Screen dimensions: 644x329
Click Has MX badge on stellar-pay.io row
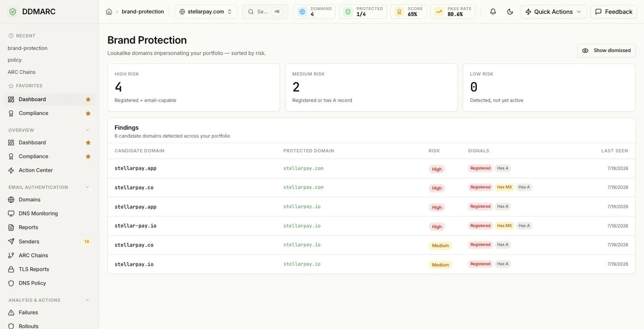click(504, 226)
